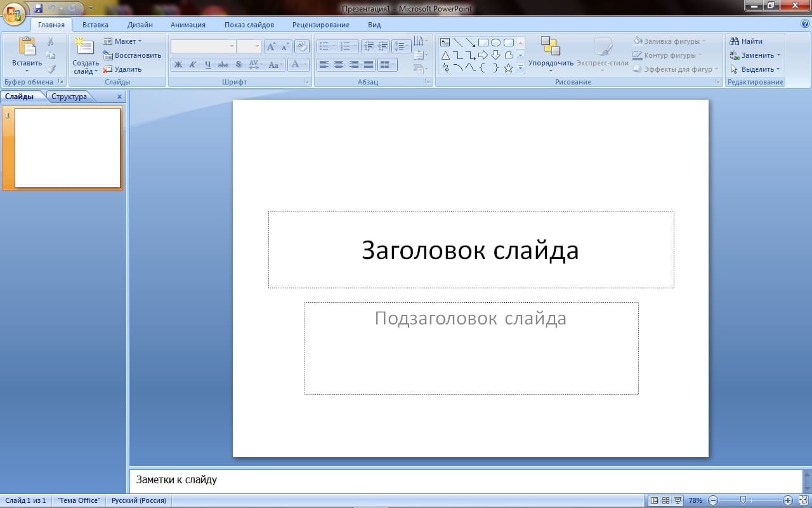Image resolution: width=812 pixels, height=508 pixels.
Task: Save the presentation from quick access toolbar
Action: [38, 8]
